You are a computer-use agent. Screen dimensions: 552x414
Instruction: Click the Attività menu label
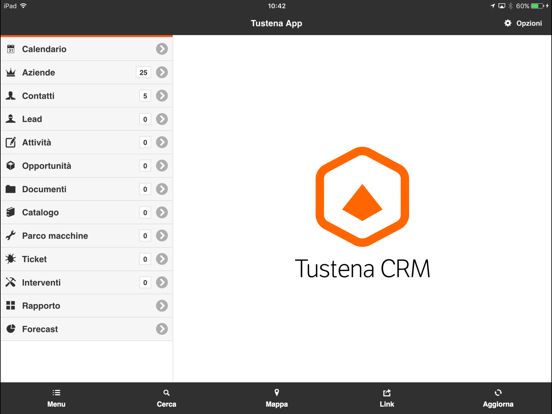click(x=37, y=142)
